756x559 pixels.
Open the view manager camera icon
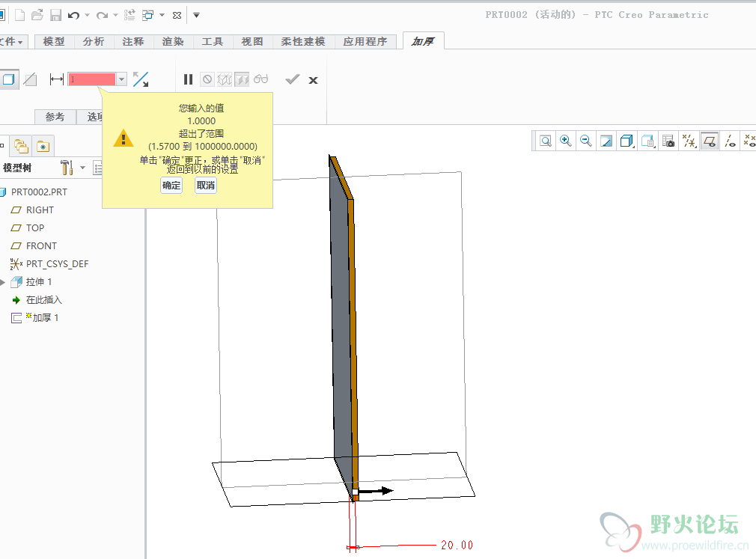[668, 141]
